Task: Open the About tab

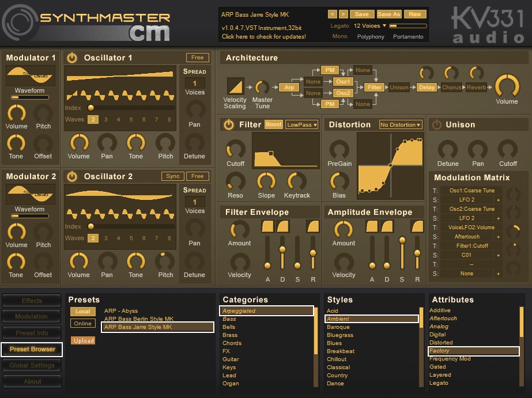Action: pos(32,381)
